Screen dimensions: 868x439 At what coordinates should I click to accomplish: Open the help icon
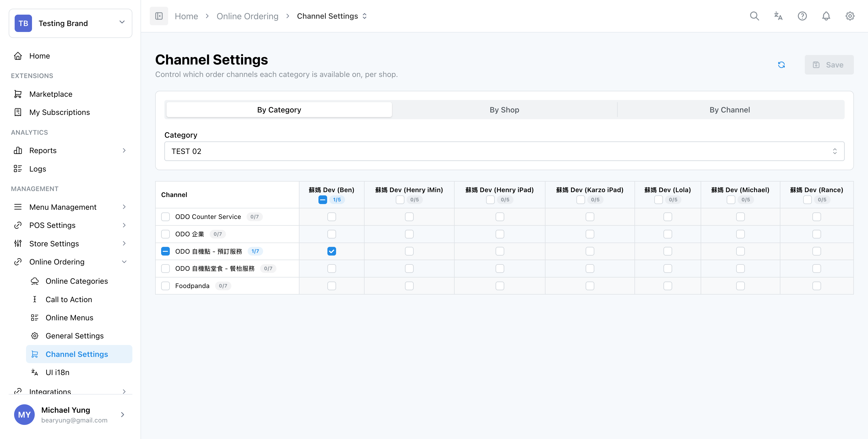(x=803, y=16)
